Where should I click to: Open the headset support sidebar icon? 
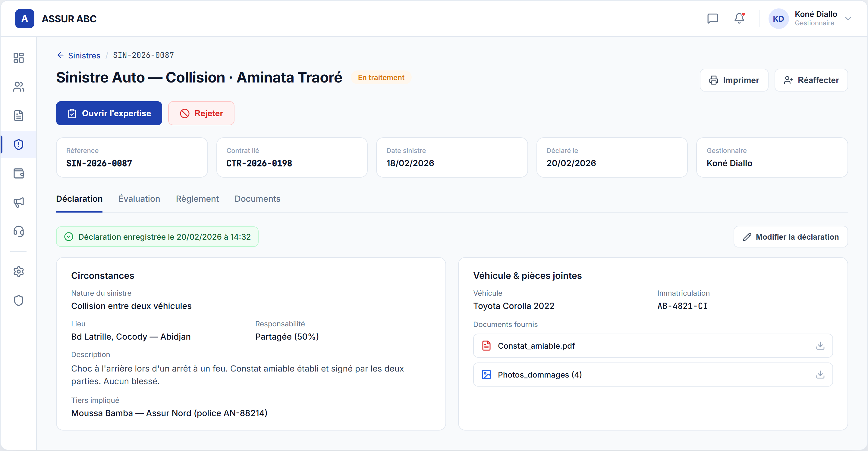[x=18, y=231]
